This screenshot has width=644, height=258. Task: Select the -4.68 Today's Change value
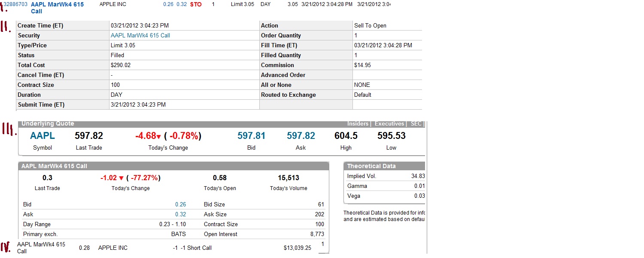click(145, 136)
